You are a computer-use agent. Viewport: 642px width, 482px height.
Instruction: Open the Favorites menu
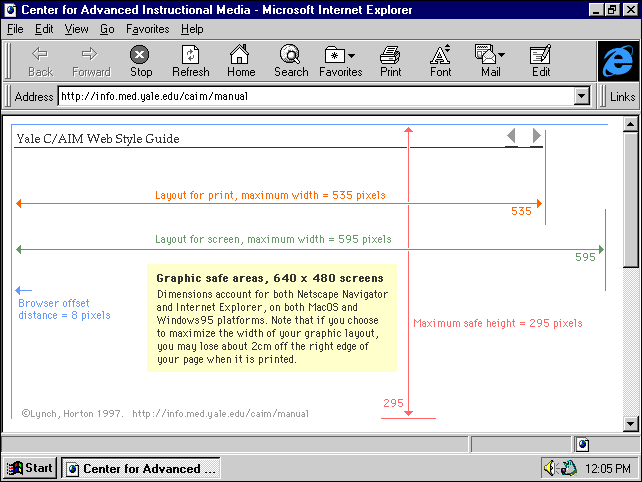(x=147, y=29)
